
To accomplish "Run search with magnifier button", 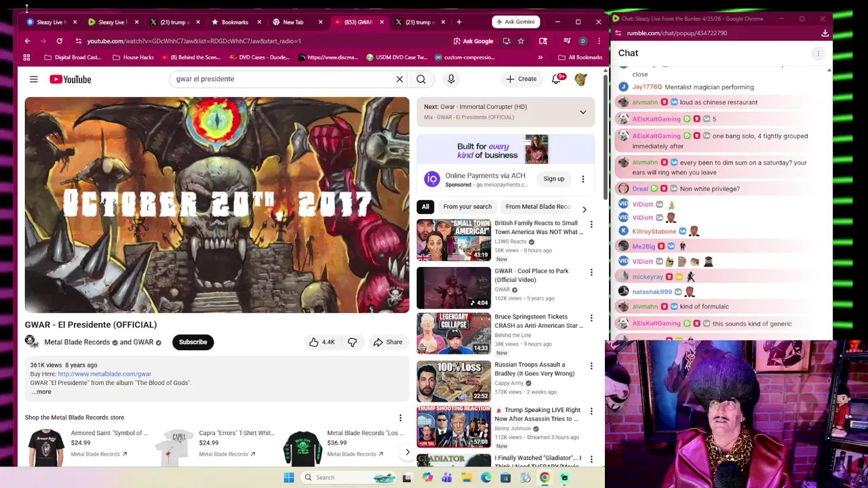I will click(x=421, y=79).
